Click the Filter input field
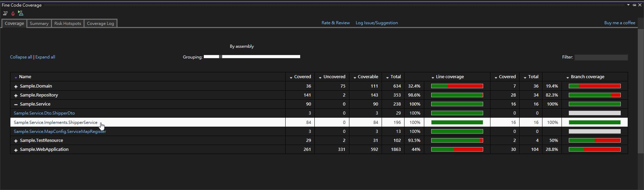 (x=601, y=57)
